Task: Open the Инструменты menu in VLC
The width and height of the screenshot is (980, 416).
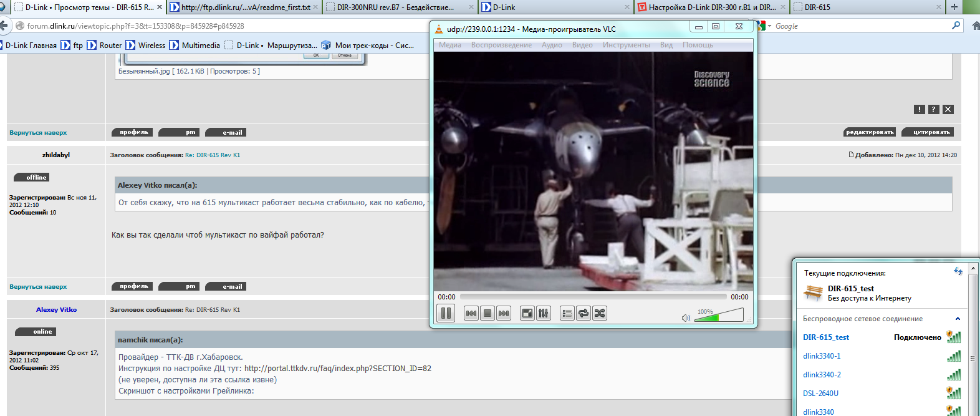Action: click(x=626, y=45)
